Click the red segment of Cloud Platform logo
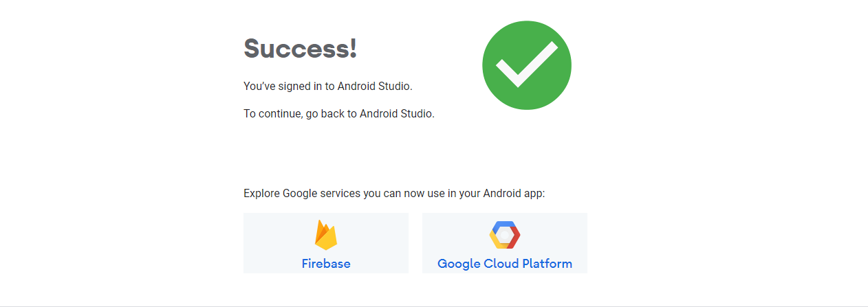 click(516, 237)
